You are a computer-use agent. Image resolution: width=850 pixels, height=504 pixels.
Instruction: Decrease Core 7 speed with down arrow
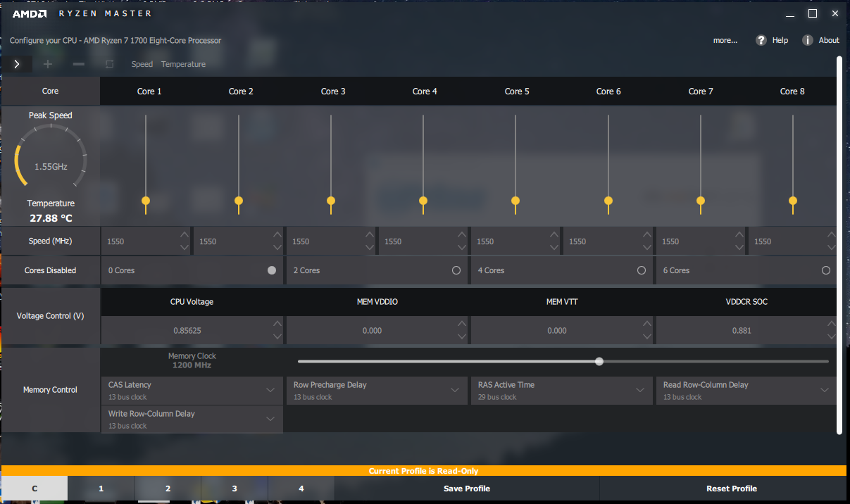(739, 247)
